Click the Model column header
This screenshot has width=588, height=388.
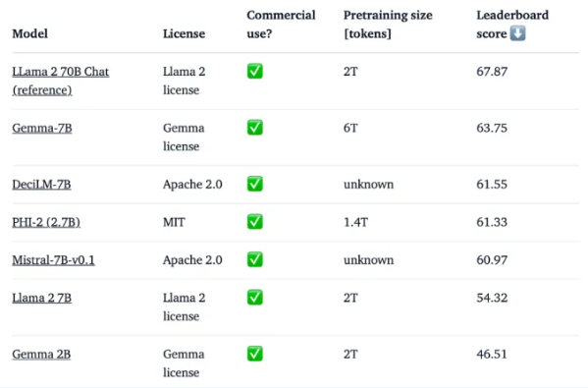30,33
